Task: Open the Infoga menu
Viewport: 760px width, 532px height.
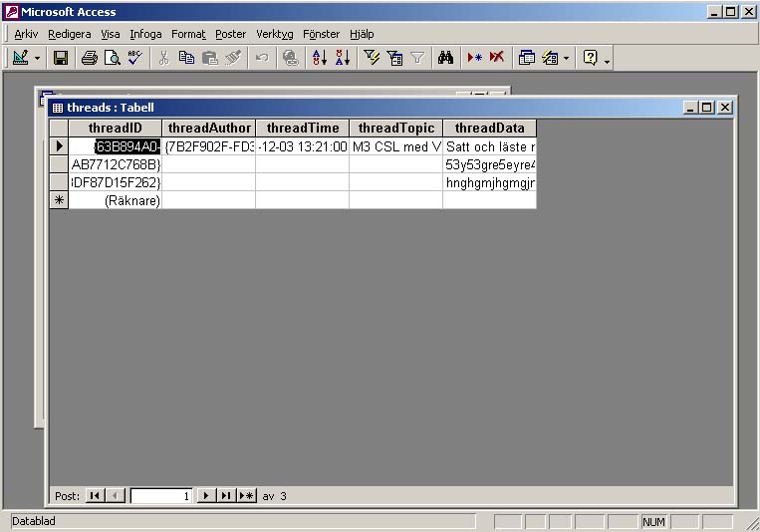Action: pyautogui.click(x=145, y=34)
